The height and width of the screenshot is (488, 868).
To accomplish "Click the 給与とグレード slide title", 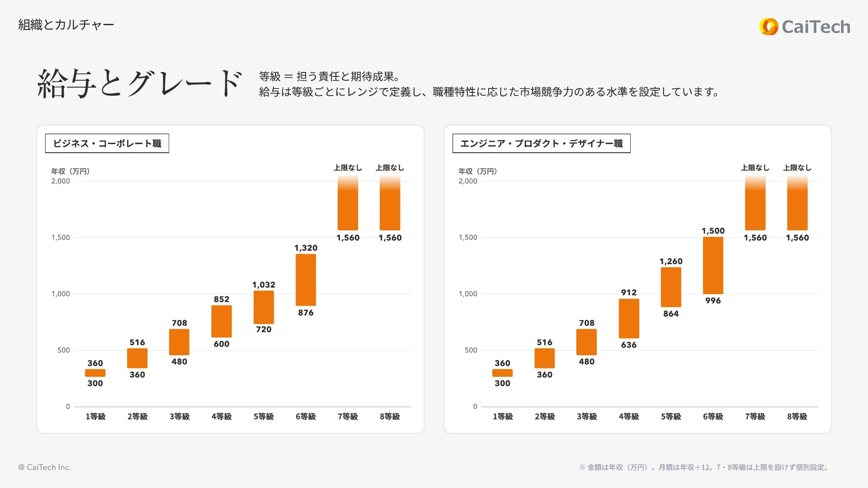I will [x=139, y=83].
